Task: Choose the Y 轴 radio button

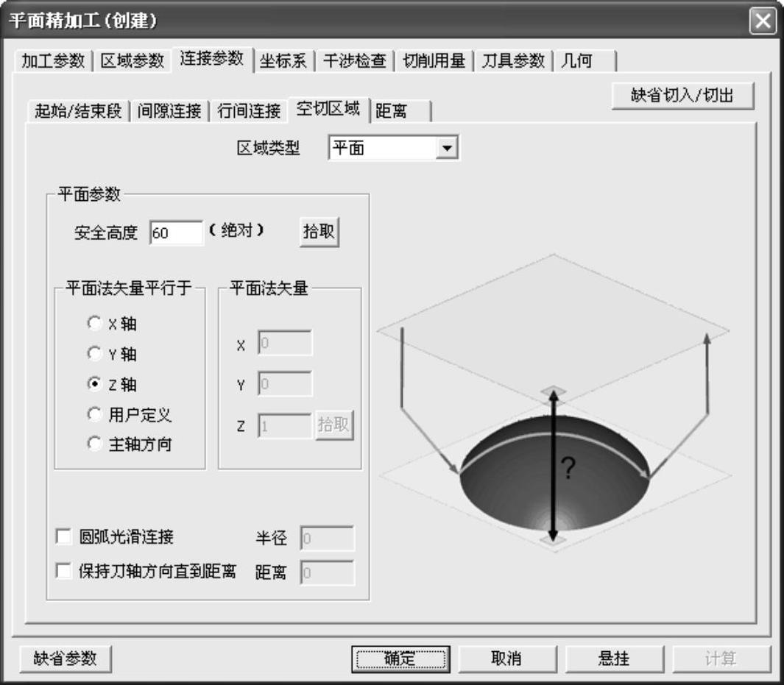Action: pyautogui.click(x=94, y=354)
